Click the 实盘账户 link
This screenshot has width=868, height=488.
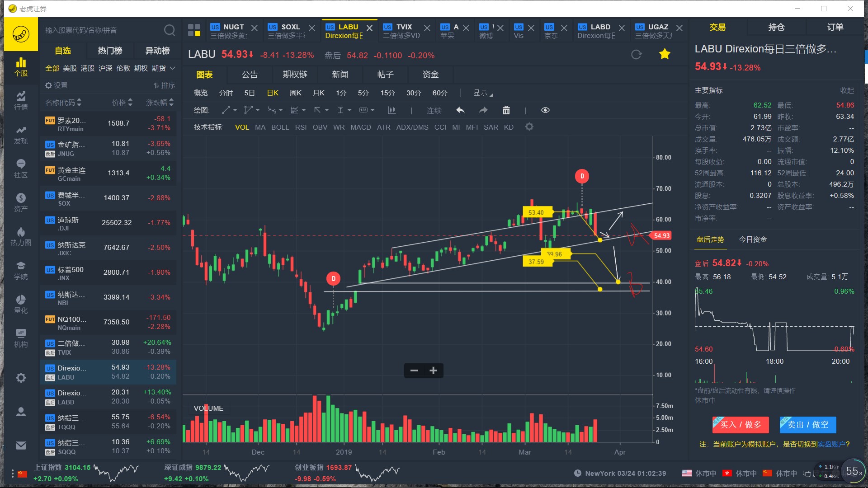(x=831, y=444)
